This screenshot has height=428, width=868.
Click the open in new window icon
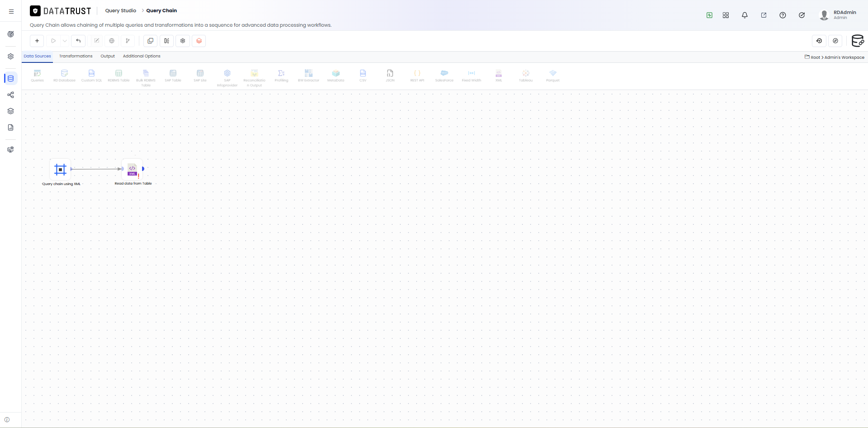point(764,15)
